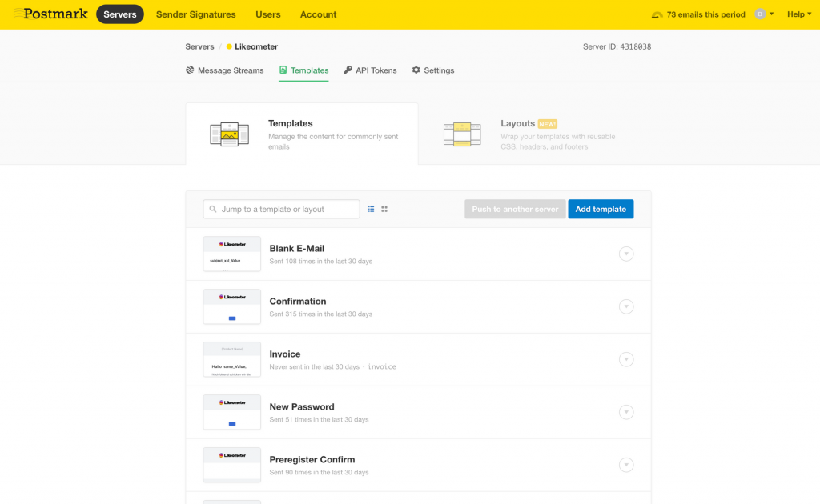Open the New Password template
Screen dimensions: 820x504
(302, 407)
